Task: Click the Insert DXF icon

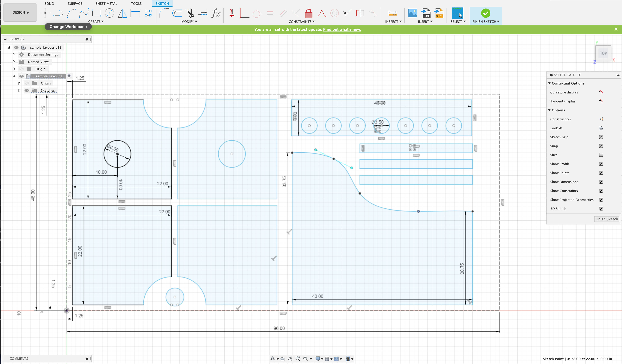Action: point(425,13)
